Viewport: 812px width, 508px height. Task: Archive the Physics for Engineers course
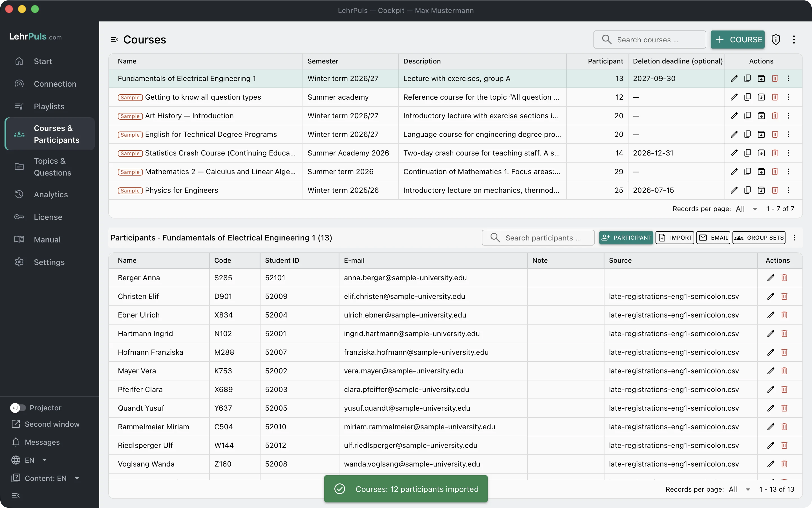coord(761,190)
